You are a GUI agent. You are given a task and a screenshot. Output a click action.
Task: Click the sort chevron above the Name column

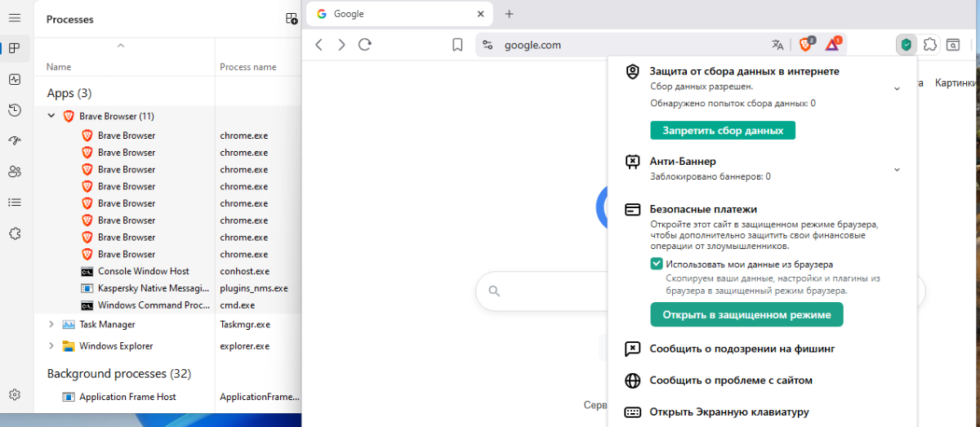[x=121, y=46]
